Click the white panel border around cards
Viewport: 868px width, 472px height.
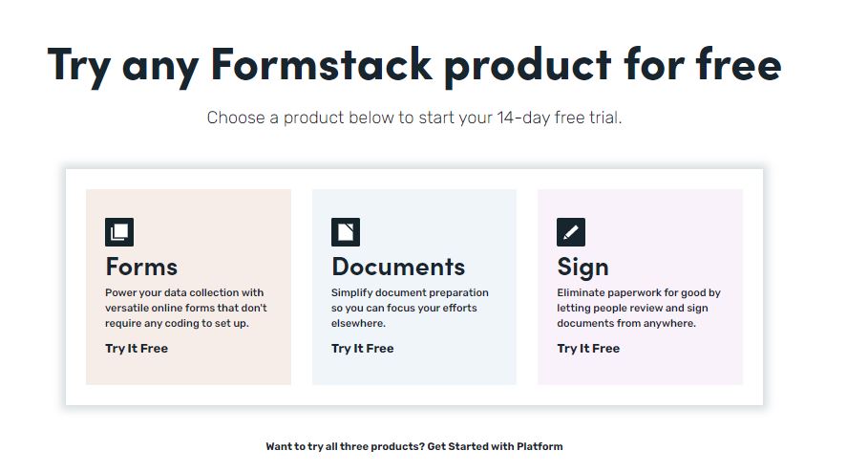(x=414, y=179)
